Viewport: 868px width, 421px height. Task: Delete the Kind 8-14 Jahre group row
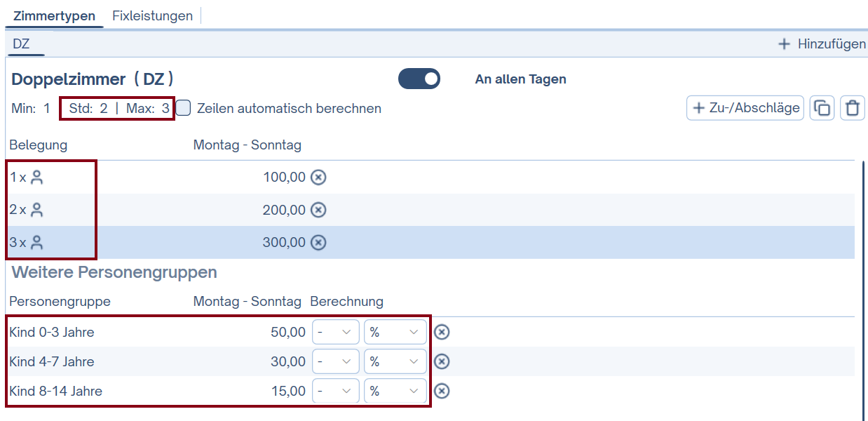pos(442,391)
